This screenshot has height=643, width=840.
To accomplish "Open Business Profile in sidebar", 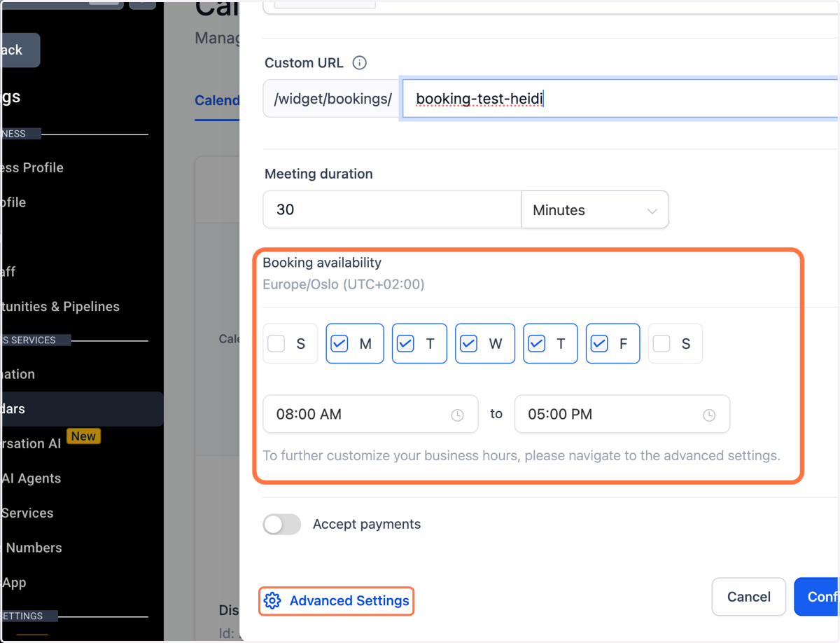I will point(32,167).
